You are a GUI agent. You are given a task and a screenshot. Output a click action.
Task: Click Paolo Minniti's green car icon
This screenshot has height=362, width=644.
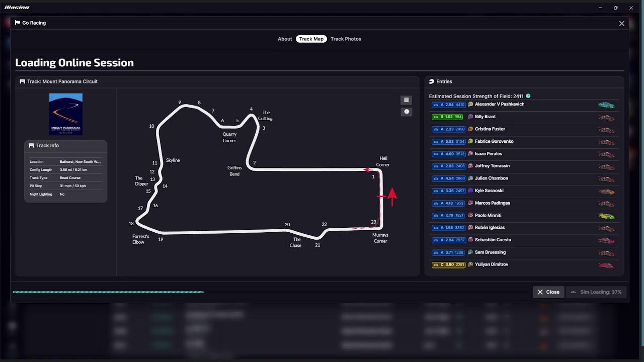point(606,216)
